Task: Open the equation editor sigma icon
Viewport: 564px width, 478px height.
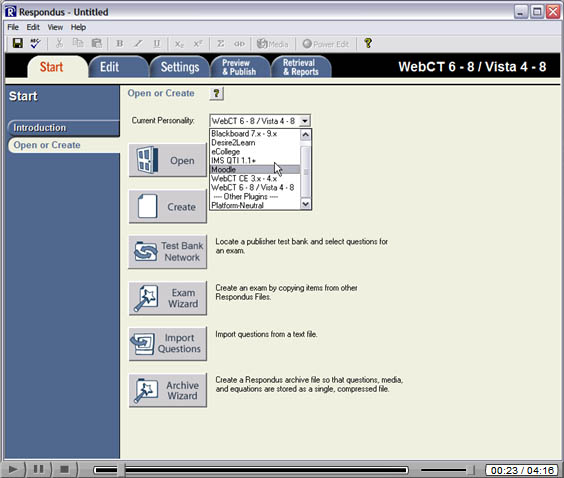Action: pos(220,44)
